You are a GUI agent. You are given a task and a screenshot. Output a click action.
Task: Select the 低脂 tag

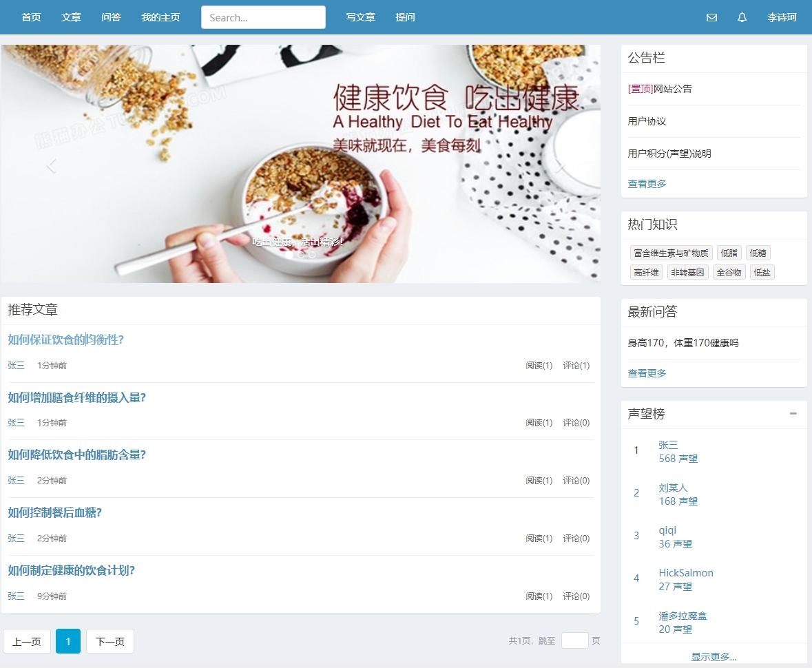pyautogui.click(x=729, y=253)
